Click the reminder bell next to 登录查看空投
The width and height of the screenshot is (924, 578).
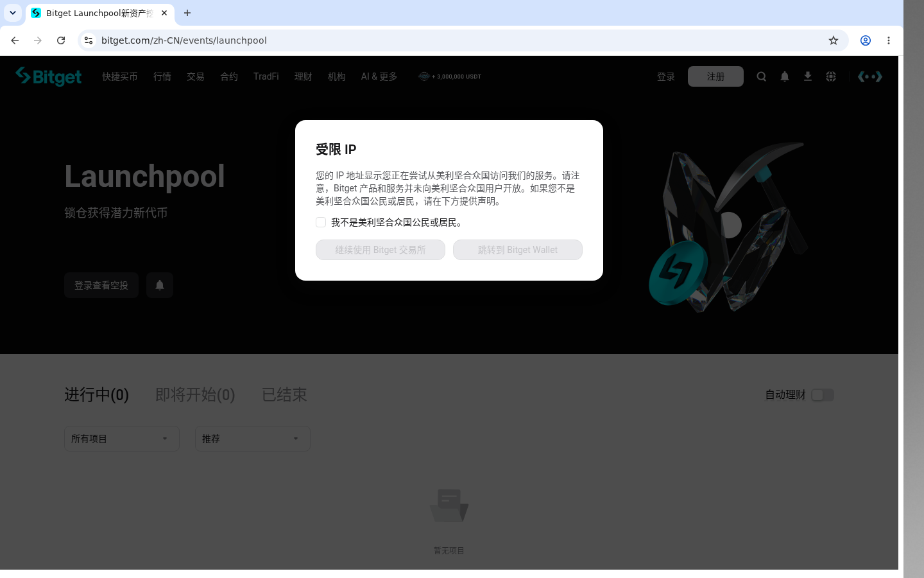click(x=160, y=285)
